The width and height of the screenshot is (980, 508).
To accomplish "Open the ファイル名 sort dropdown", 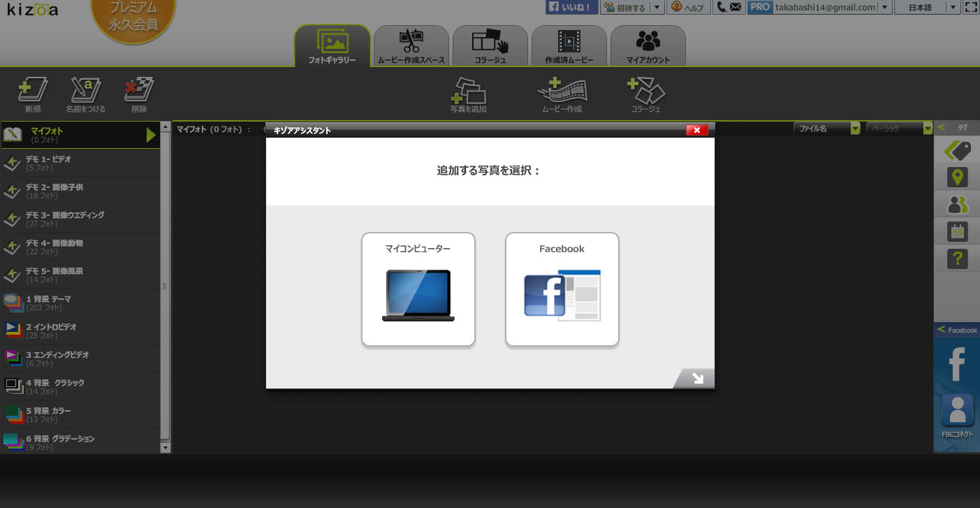I will pyautogui.click(x=829, y=129).
